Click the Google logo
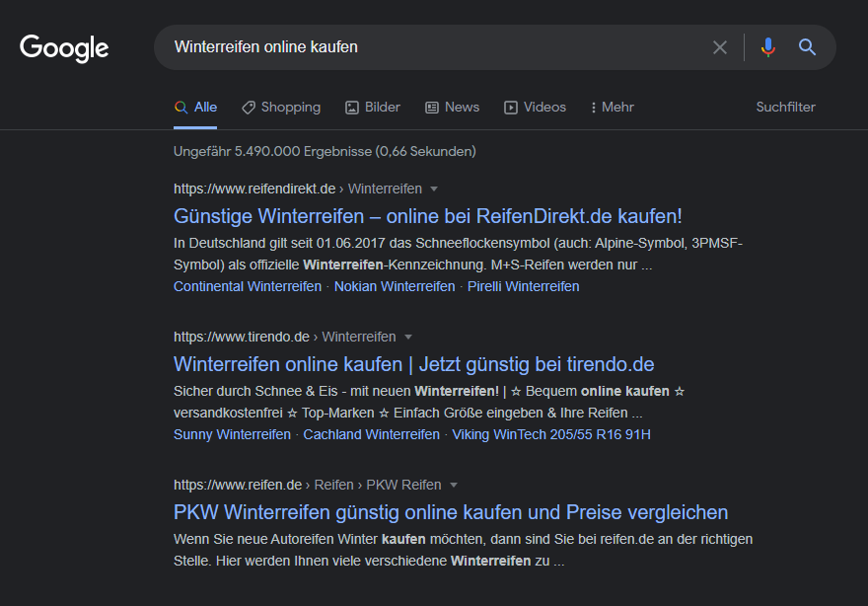 tap(64, 48)
